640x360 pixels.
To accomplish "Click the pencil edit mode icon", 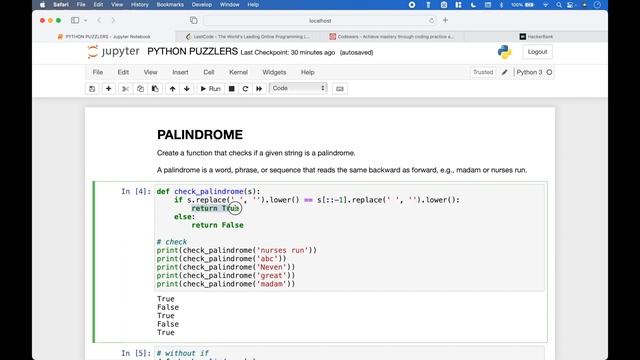I will [505, 72].
